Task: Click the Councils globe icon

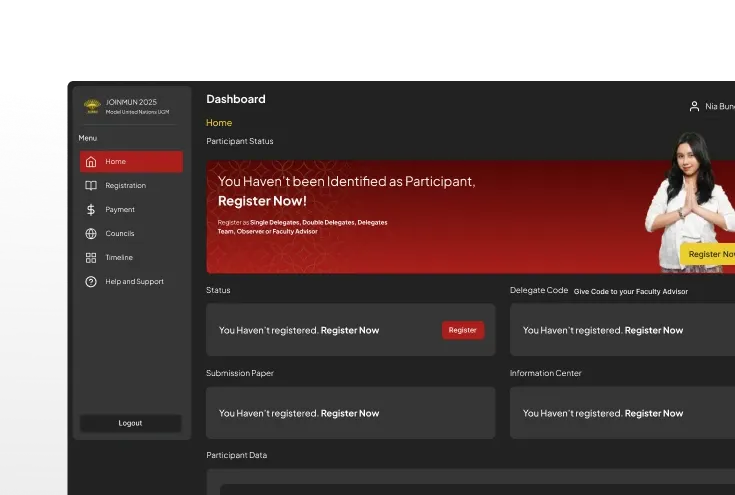Action: pyautogui.click(x=91, y=233)
